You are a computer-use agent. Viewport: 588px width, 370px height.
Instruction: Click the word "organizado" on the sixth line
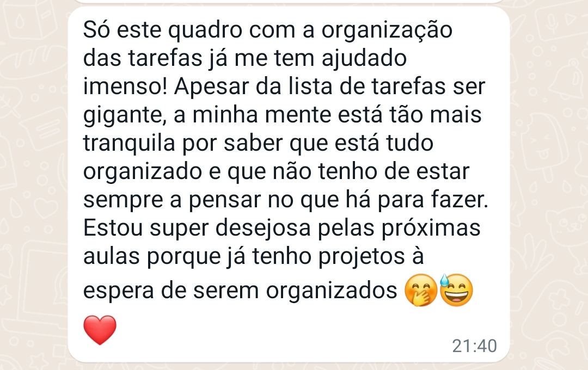pos(143,172)
